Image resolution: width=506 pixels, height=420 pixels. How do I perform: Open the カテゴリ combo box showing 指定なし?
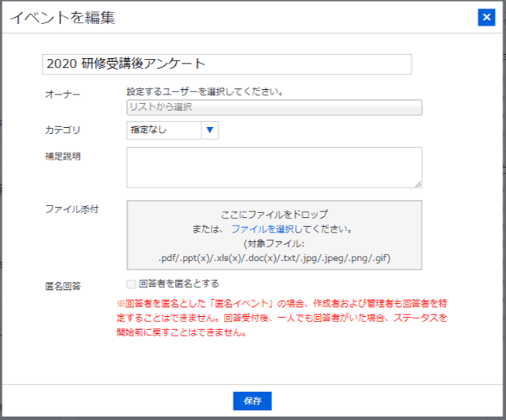(164, 130)
